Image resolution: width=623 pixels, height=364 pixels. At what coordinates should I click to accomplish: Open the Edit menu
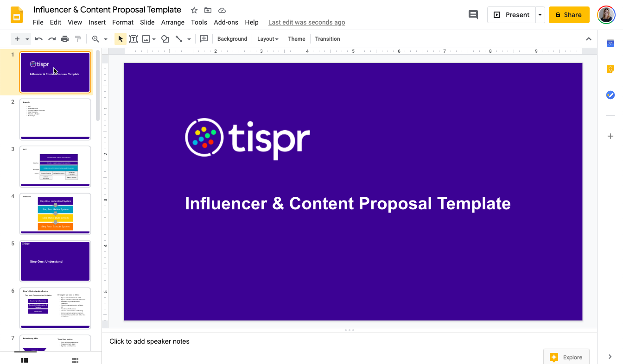tap(56, 22)
